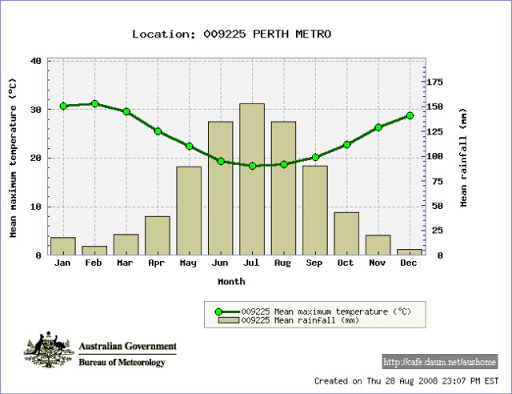Click the April temperature data point
512x394 pixels.
(x=158, y=131)
